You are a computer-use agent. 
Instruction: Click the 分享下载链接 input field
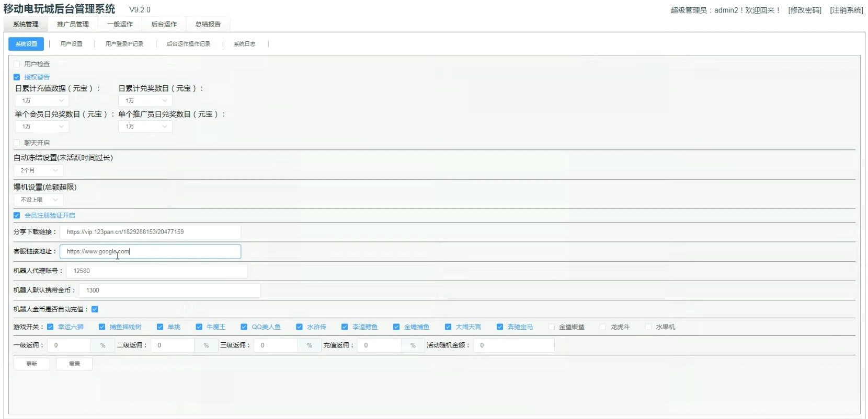coord(150,232)
